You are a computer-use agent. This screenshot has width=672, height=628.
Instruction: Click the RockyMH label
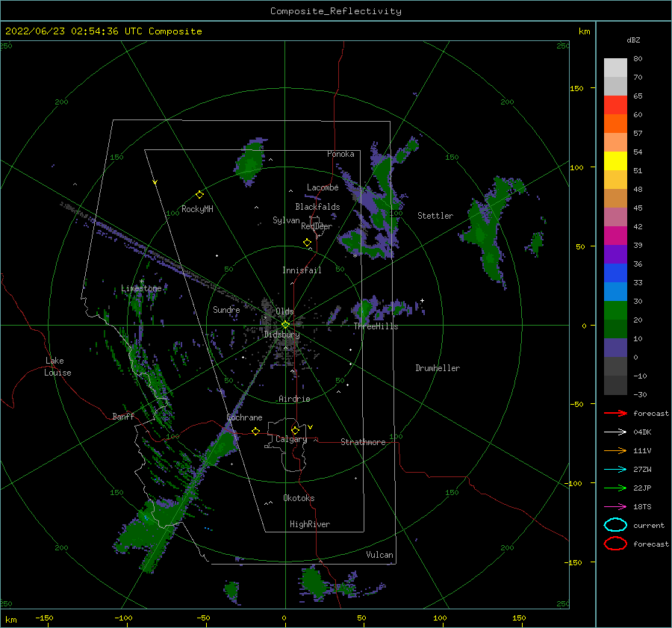click(x=197, y=209)
